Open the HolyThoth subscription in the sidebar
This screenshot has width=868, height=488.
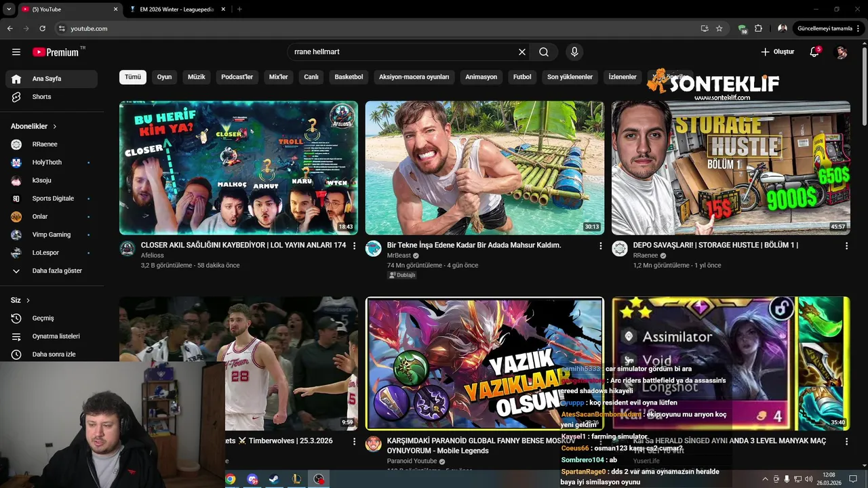tap(52, 163)
